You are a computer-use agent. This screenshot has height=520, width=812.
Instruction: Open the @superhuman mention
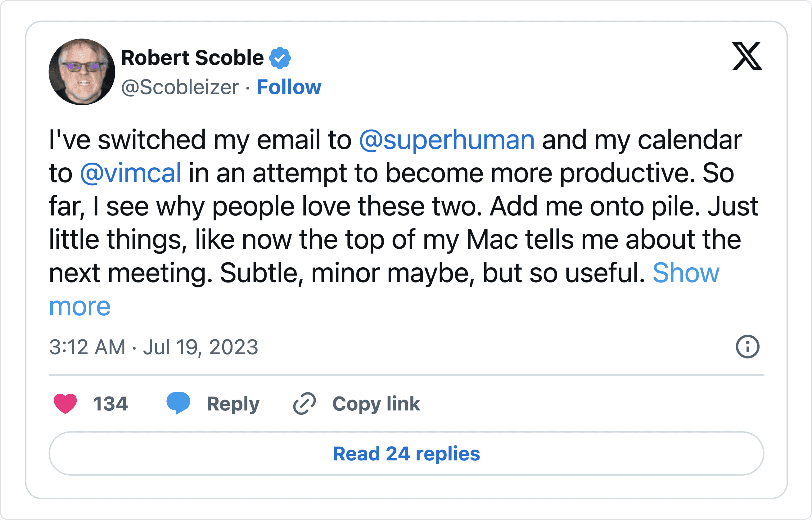[x=447, y=140]
